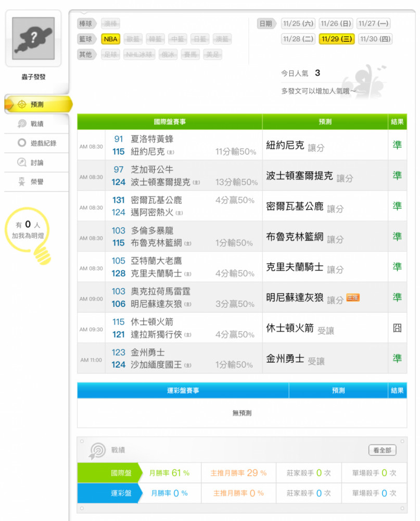Open the 戰績 sidebar tab
Viewport: 420px width, 521px height.
pyautogui.click(x=36, y=123)
